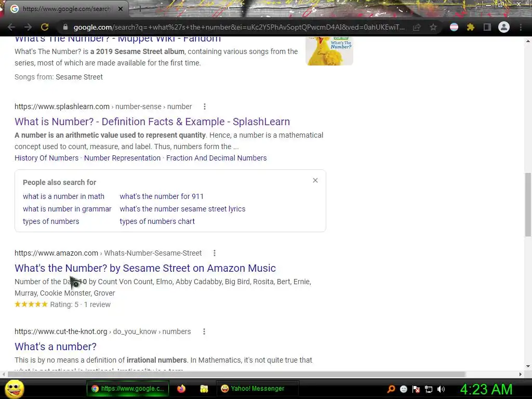Open the What's a number? result

pos(56,347)
